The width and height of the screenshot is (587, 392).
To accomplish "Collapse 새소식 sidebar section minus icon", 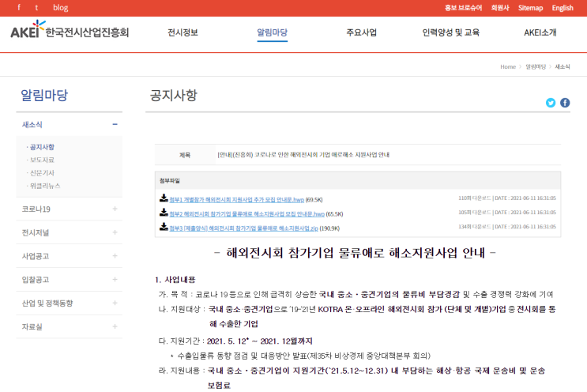I will pos(115,124).
